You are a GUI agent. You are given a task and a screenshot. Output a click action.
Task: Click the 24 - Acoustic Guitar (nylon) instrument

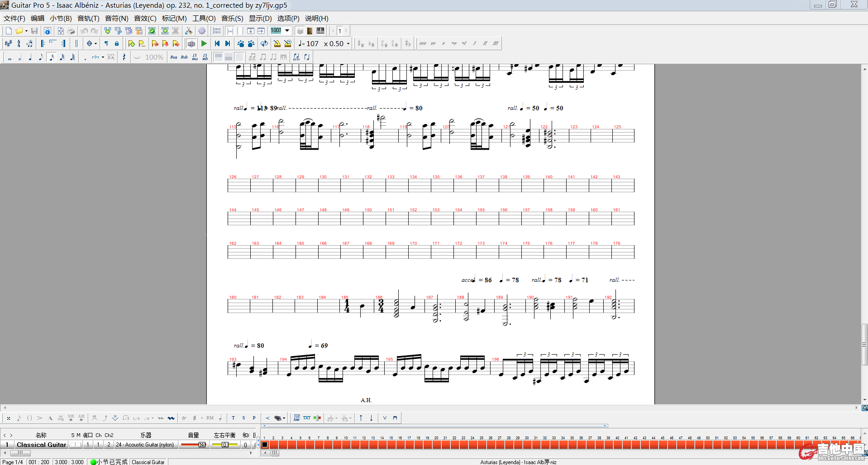145,445
